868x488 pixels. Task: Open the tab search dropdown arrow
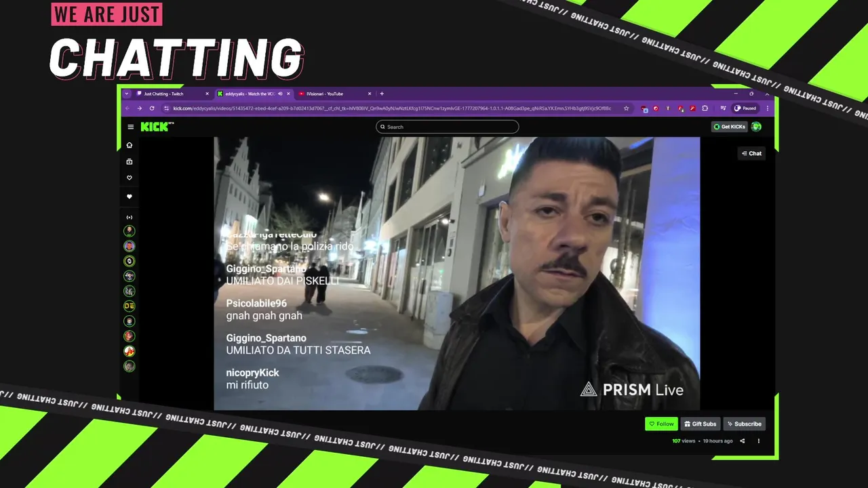[127, 94]
